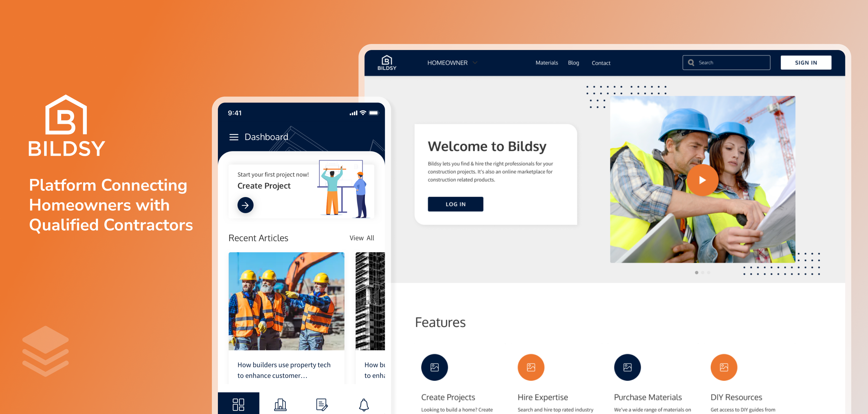Click the Create Projects feature icon
The height and width of the screenshot is (414, 868).
click(x=434, y=367)
